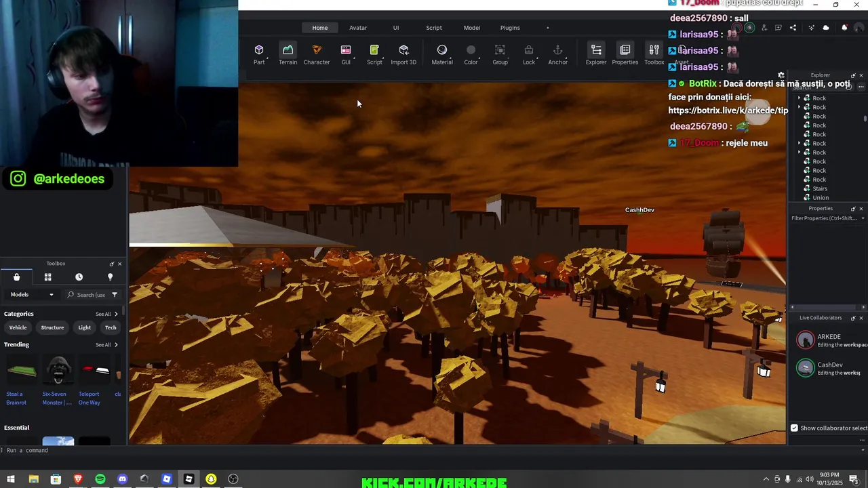Image resolution: width=868 pixels, height=488 pixels.
Task: Open the Model ribbon tab
Action: coord(472,28)
